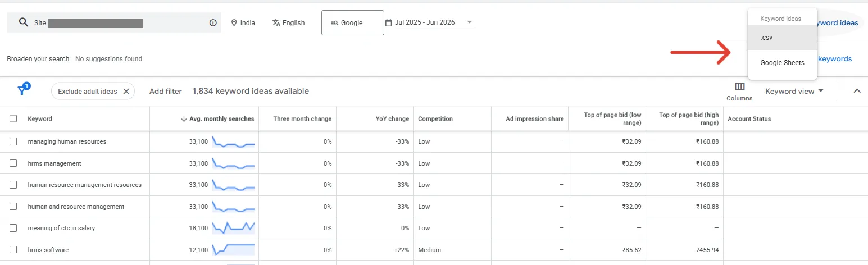Click the 12,100 monthly searches value
This screenshot has height=265, width=868.
pyautogui.click(x=199, y=250)
